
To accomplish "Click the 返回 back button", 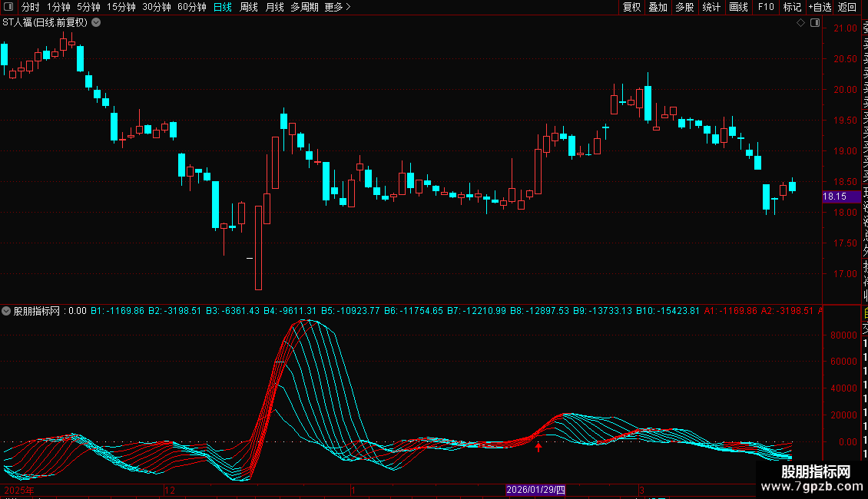I will click(x=847, y=7).
